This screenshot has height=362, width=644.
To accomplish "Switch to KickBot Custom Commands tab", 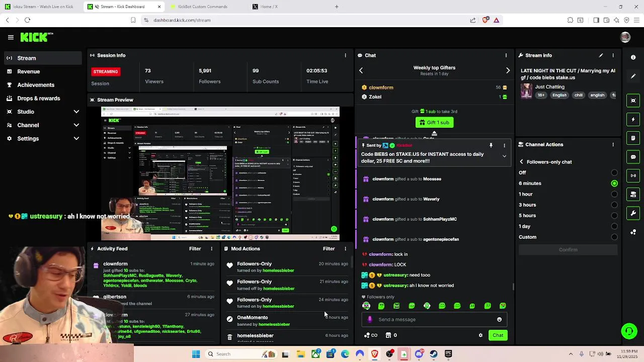I will pyautogui.click(x=204, y=7).
